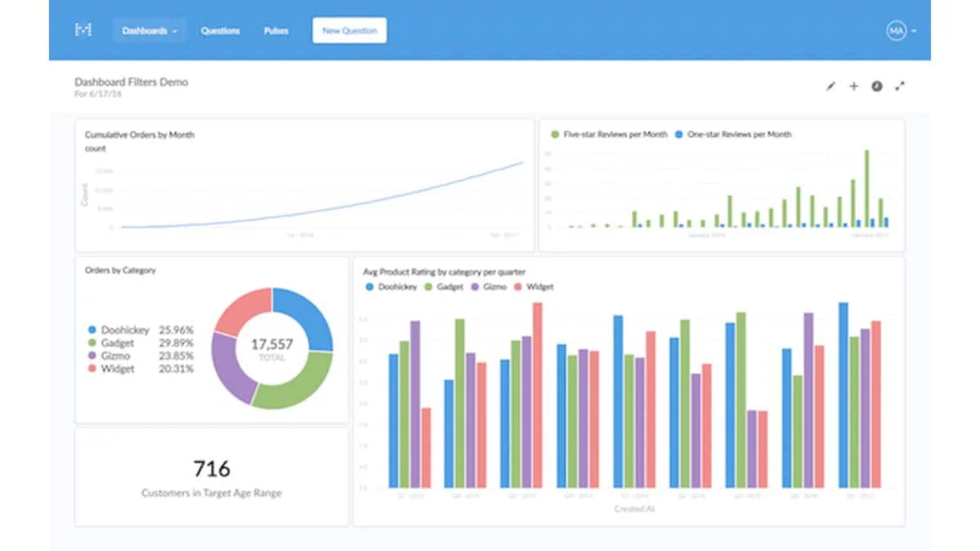Click the pencil edit dashboard icon
This screenshot has height=551, width=980.
[x=831, y=86]
